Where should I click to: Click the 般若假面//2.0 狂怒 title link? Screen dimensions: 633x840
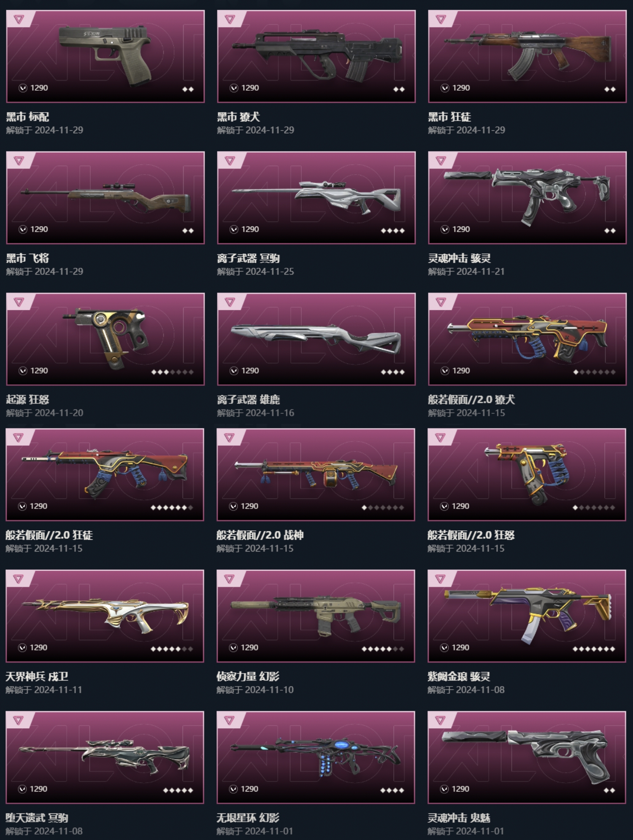(471, 535)
